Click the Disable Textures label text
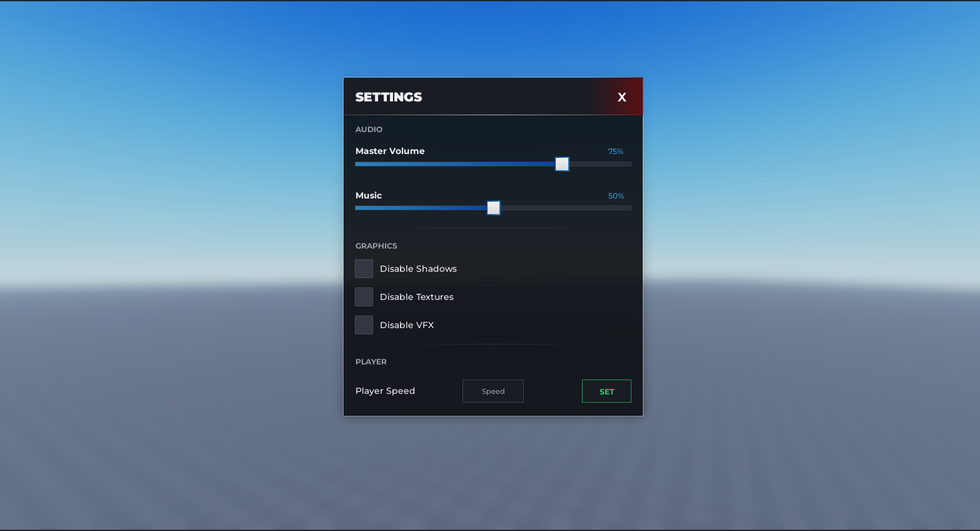 pos(417,297)
